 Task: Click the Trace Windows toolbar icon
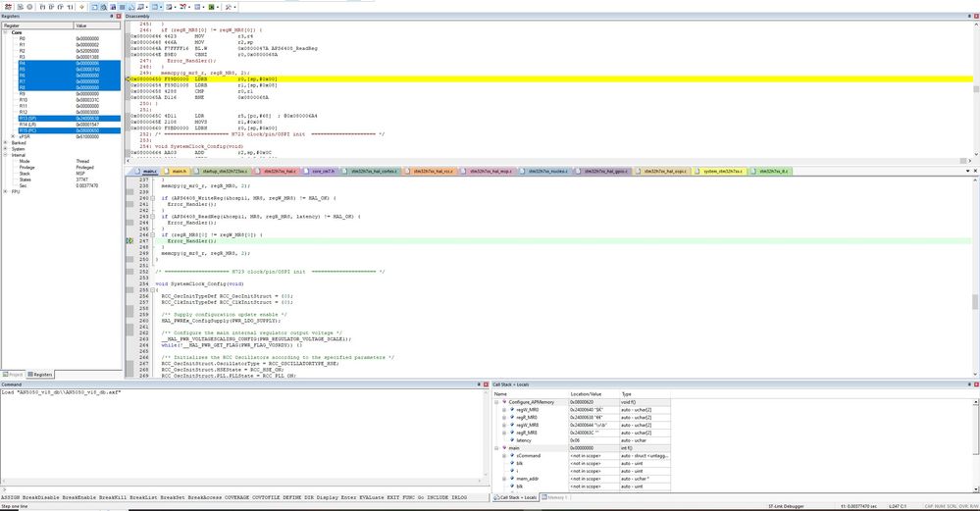coord(197,7)
